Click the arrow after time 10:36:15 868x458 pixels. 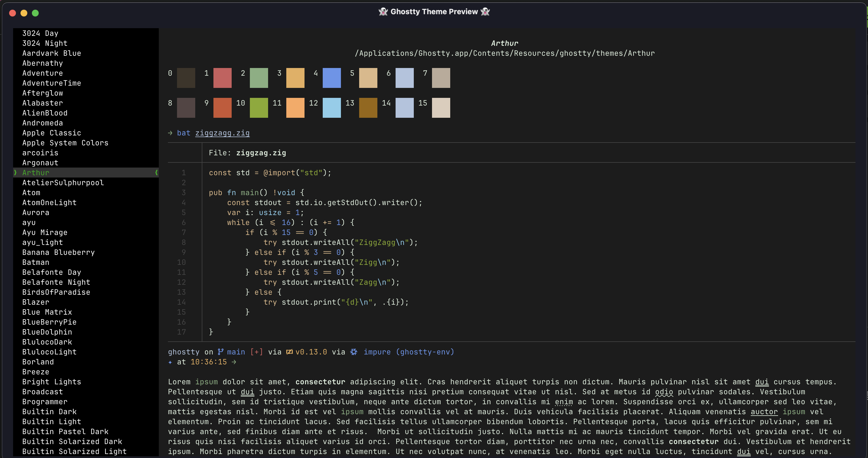coord(234,362)
